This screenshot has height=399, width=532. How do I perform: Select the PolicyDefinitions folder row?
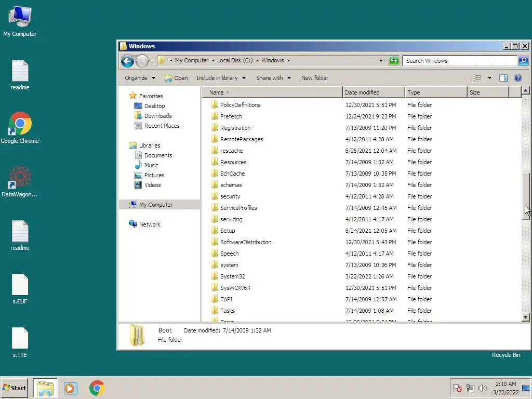362,105
